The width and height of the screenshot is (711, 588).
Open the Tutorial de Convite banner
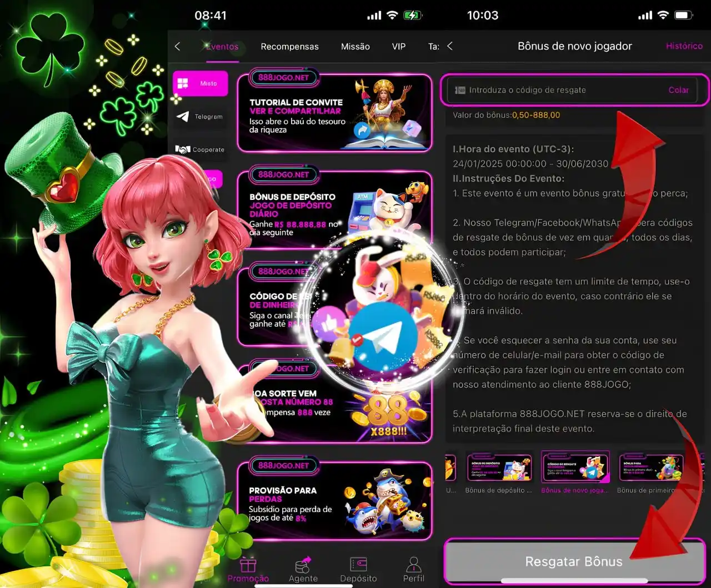pyautogui.click(x=335, y=113)
